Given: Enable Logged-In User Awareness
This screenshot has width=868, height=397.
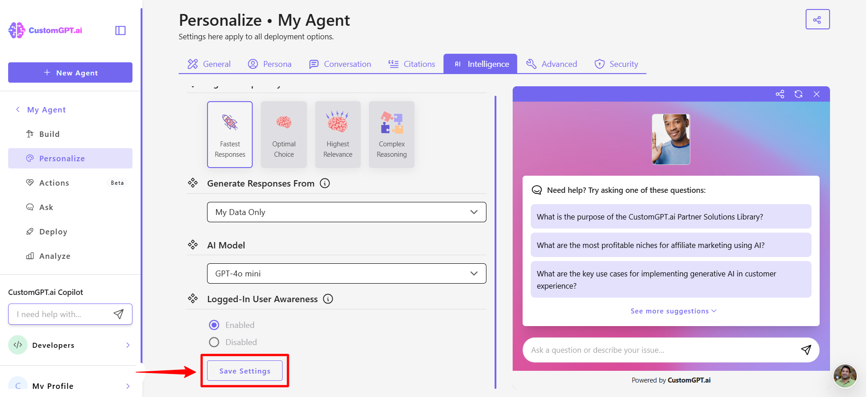Looking at the screenshot, I should pyautogui.click(x=214, y=325).
